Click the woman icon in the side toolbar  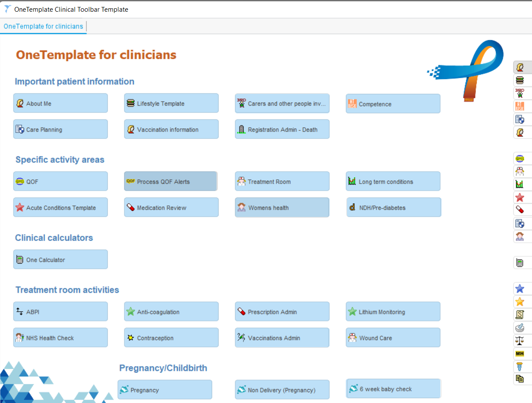tap(519, 237)
